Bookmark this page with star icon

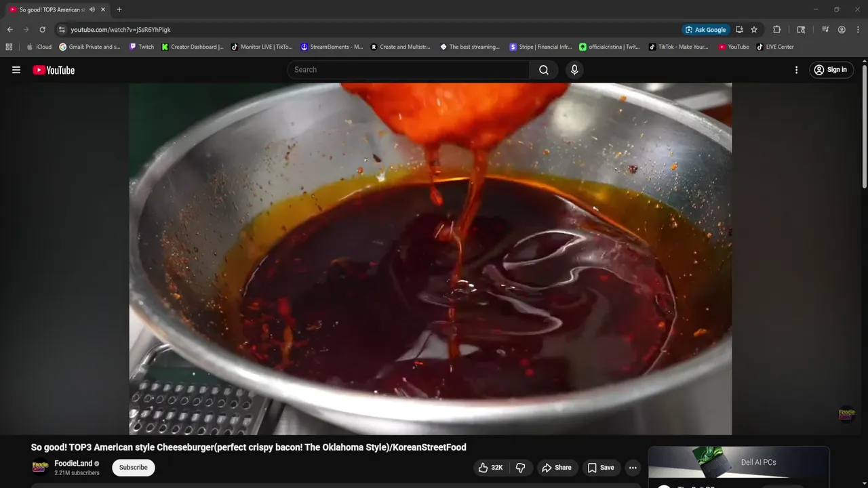coord(754,30)
